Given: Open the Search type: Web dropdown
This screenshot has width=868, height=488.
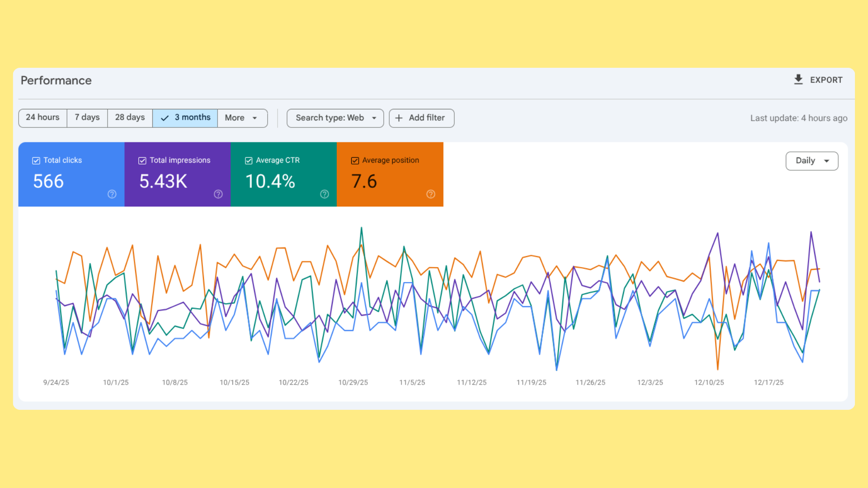Looking at the screenshot, I should coord(335,118).
